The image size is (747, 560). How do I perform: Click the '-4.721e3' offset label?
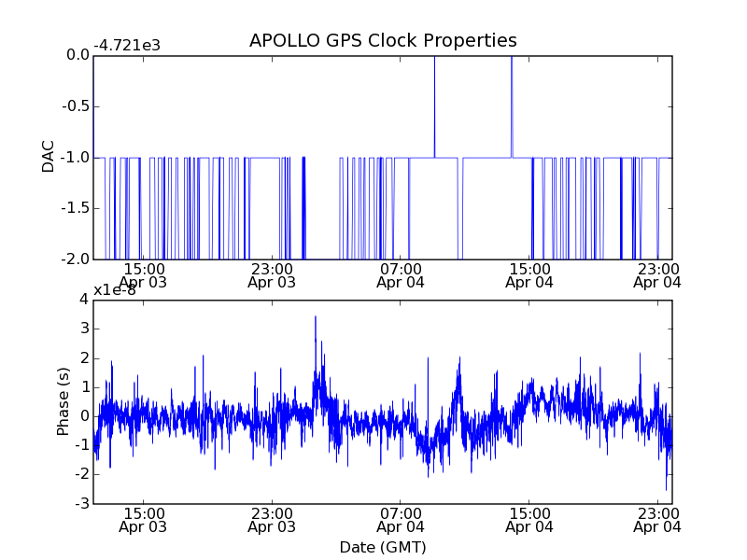click(x=127, y=46)
